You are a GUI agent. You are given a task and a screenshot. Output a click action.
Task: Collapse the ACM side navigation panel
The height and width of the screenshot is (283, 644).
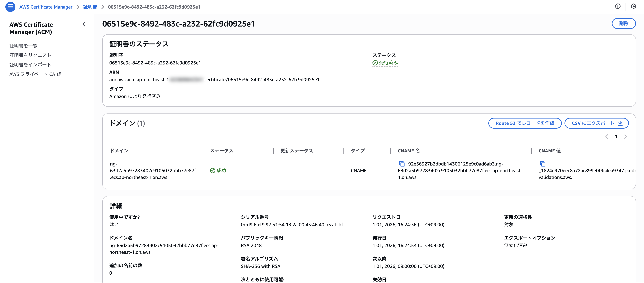(84, 24)
